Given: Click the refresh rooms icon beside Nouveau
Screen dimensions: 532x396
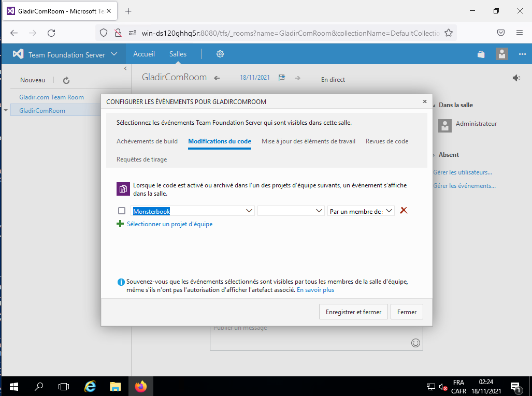Looking at the screenshot, I should (x=66, y=80).
